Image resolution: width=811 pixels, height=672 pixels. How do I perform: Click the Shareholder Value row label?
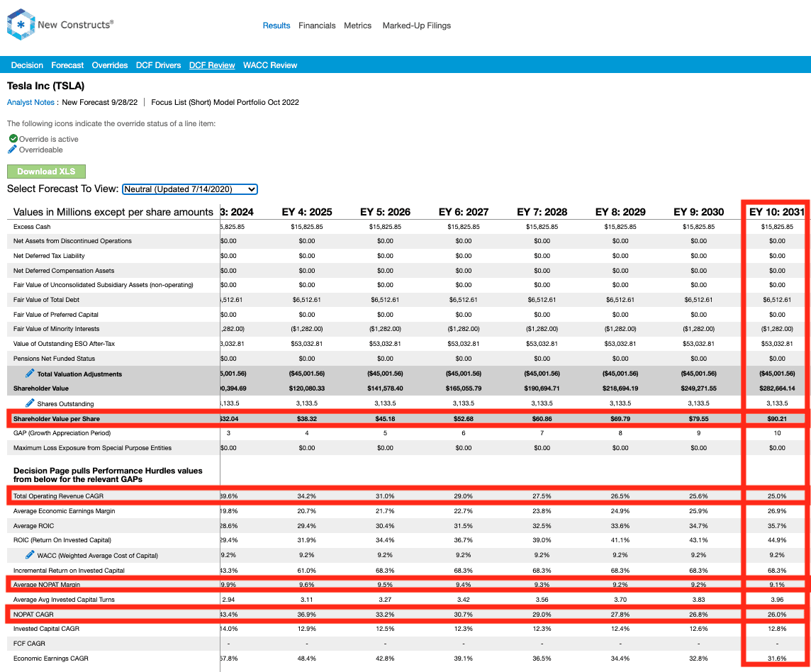click(41, 388)
